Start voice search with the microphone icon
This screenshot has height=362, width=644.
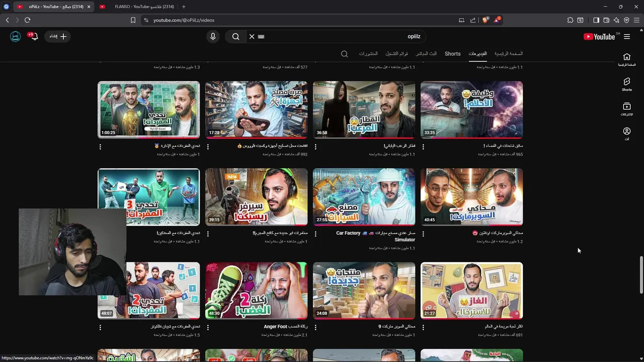click(x=213, y=36)
